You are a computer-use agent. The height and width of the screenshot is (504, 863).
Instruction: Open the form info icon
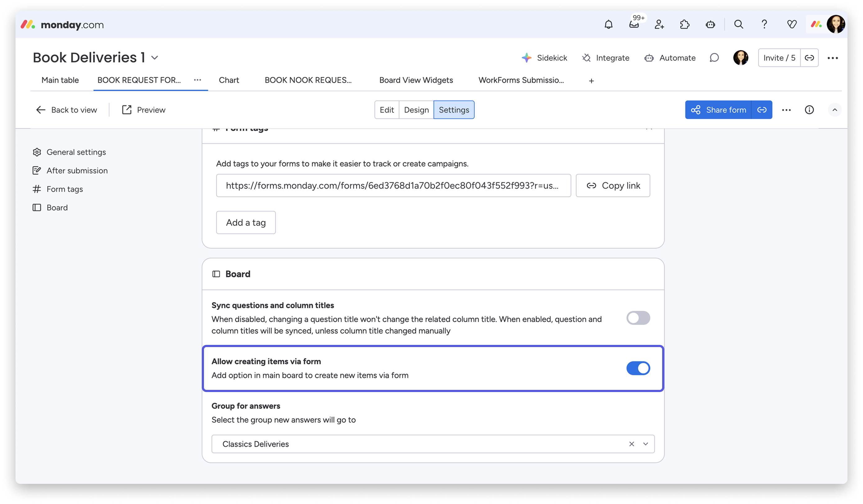809,110
